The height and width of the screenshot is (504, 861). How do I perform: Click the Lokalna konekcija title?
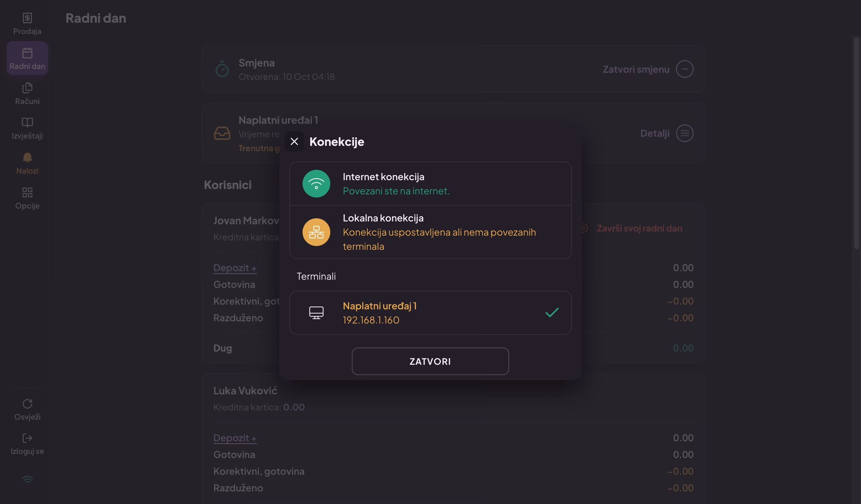pyautogui.click(x=383, y=218)
